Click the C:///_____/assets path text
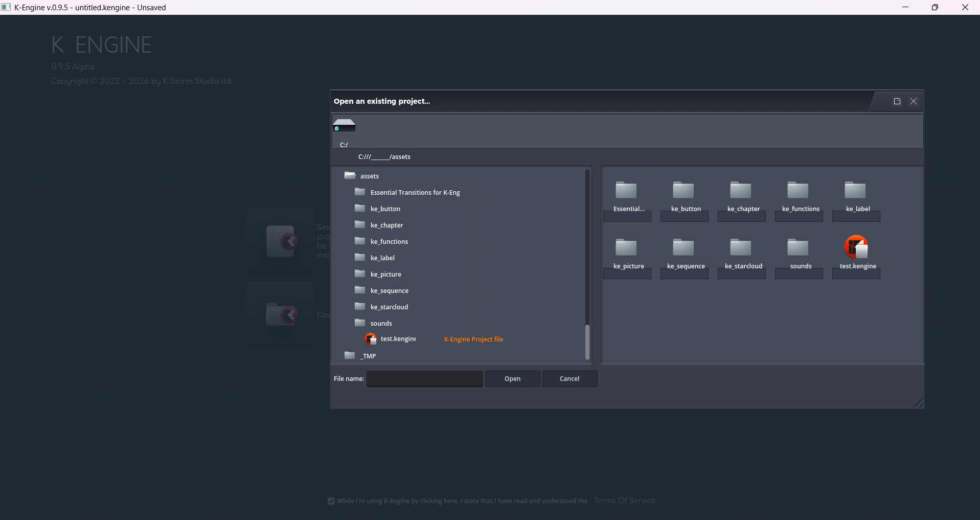 [x=384, y=157]
